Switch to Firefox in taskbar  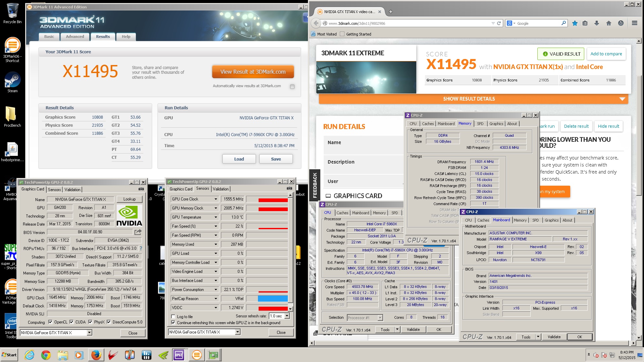96,355
